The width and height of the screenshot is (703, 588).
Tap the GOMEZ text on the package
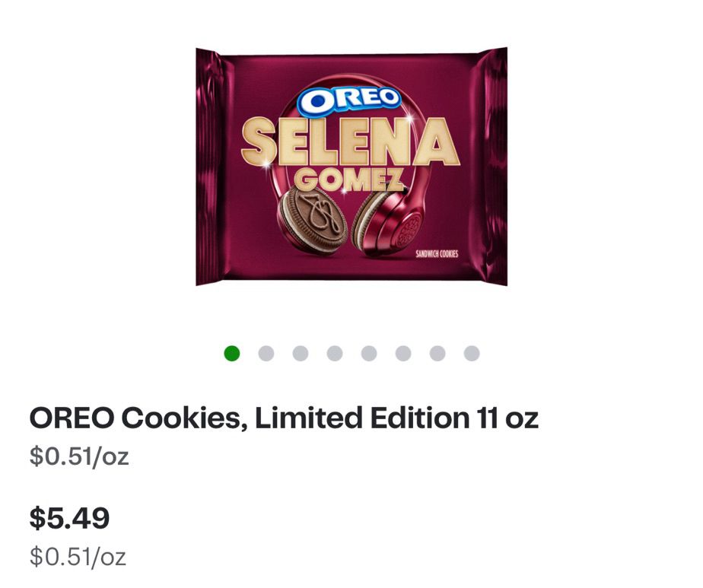click(x=348, y=177)
